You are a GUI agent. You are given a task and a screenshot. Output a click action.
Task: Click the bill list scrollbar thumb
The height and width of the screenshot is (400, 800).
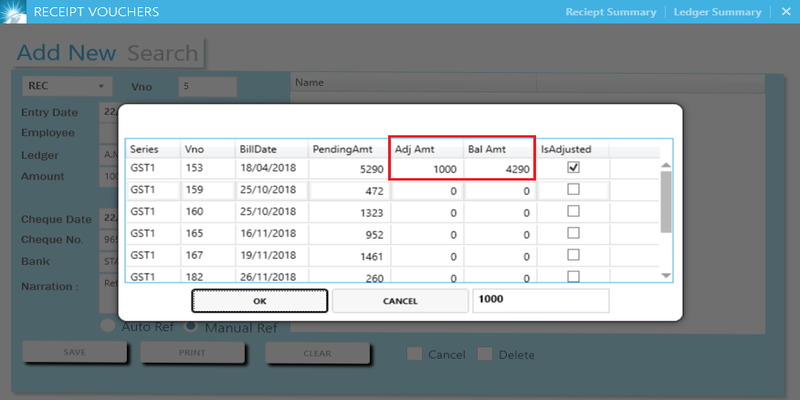[666, 202]
